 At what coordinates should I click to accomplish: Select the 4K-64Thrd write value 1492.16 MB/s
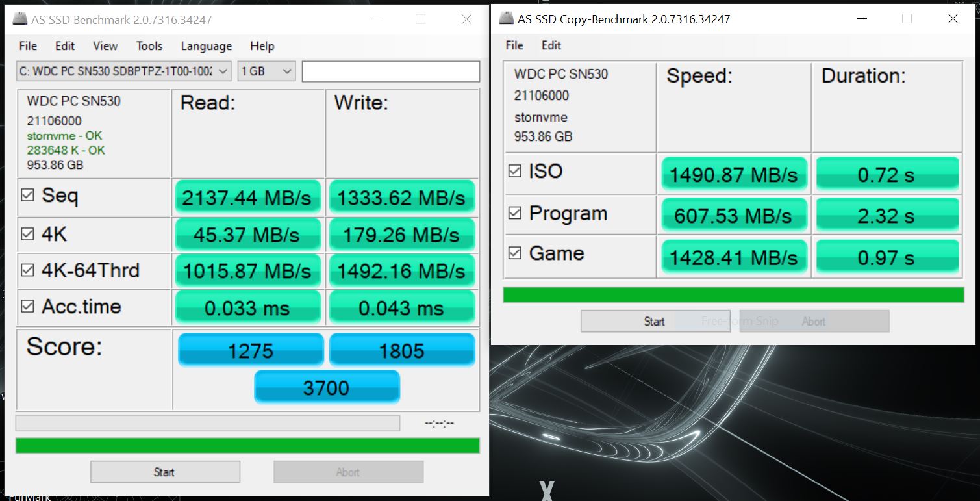click(x=402, y=271)
